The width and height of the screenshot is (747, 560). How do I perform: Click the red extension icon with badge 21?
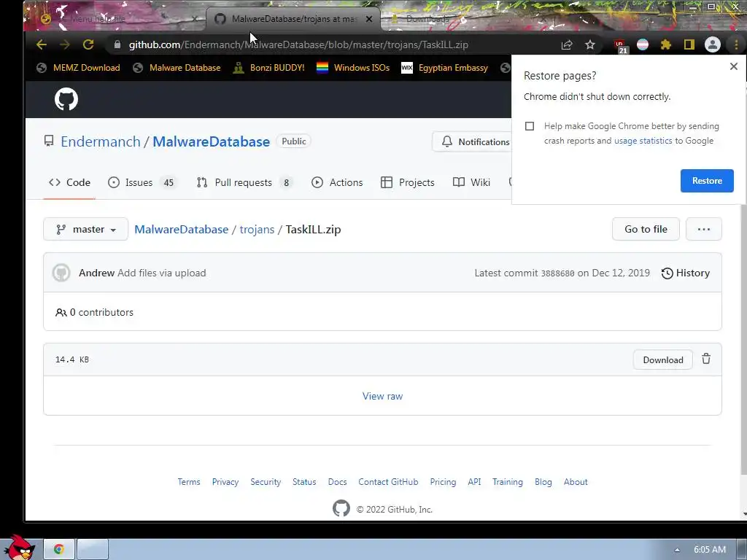(620, 46)
